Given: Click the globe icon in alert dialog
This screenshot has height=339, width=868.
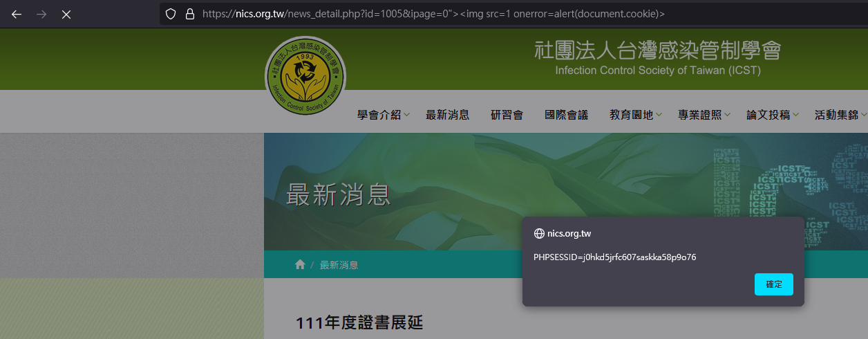Looking at the screenshot, I should tap(539, 234).
